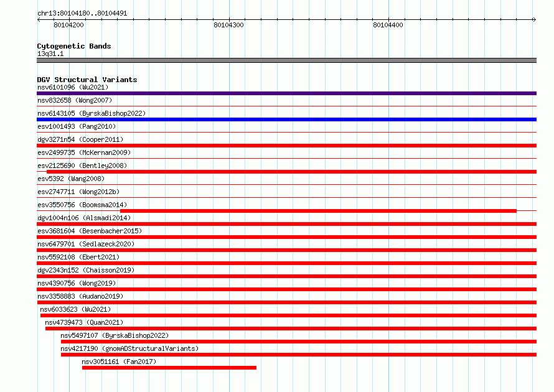
Task: Open variant esv1001493 (Pang2010)
Action: click(77, 126)
